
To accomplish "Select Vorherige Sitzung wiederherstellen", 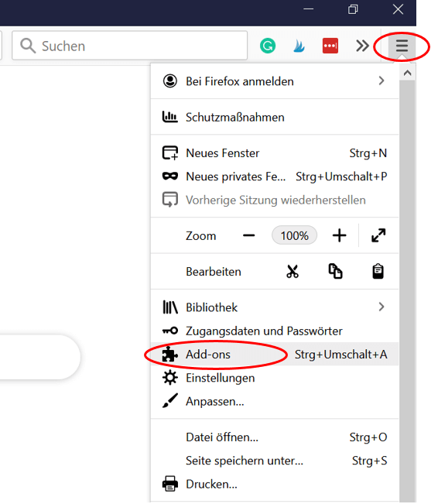I will [275, 200].
